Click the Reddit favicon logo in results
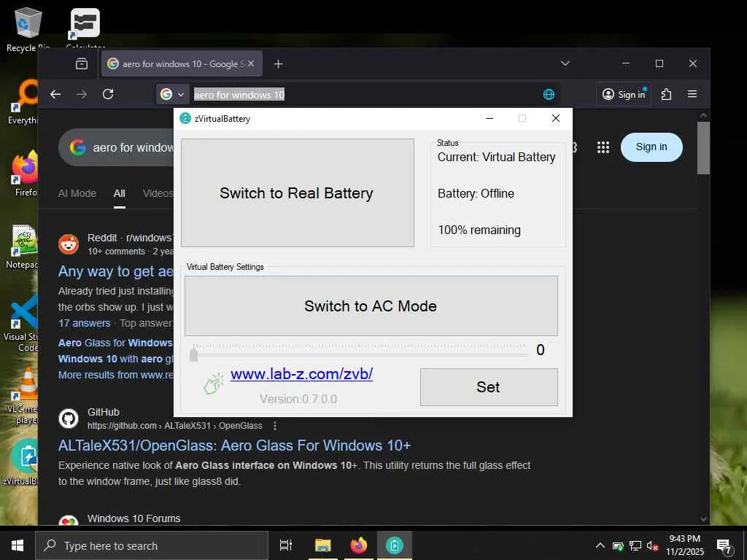 (x=69, y=244)
